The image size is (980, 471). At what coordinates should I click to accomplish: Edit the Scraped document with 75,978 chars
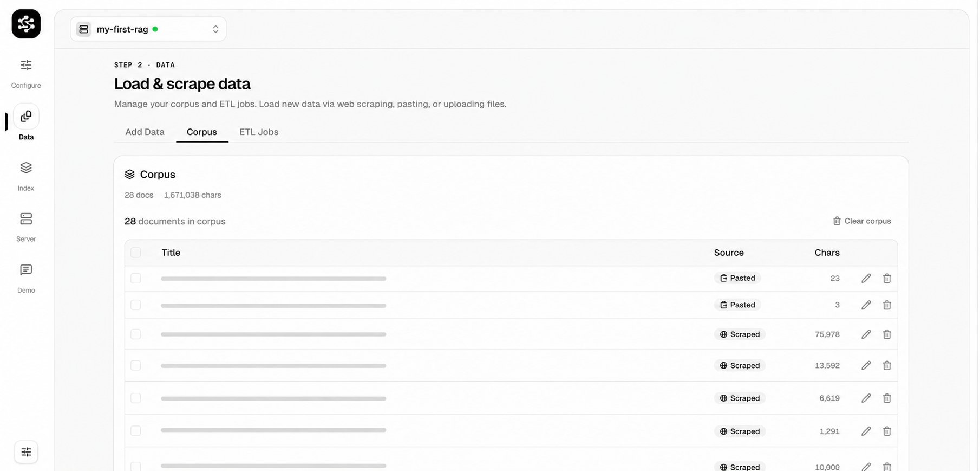(x=866, y=334)
